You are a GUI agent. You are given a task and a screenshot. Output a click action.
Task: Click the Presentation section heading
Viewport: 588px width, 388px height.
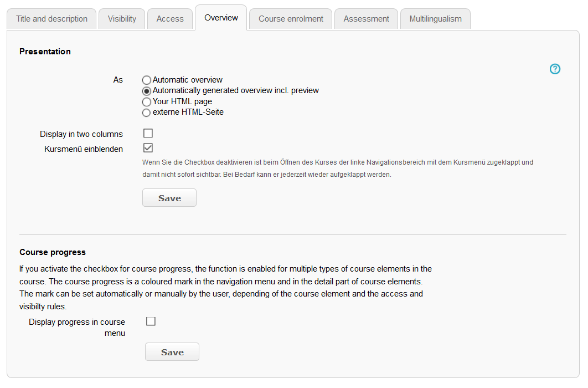coord(45,51)
